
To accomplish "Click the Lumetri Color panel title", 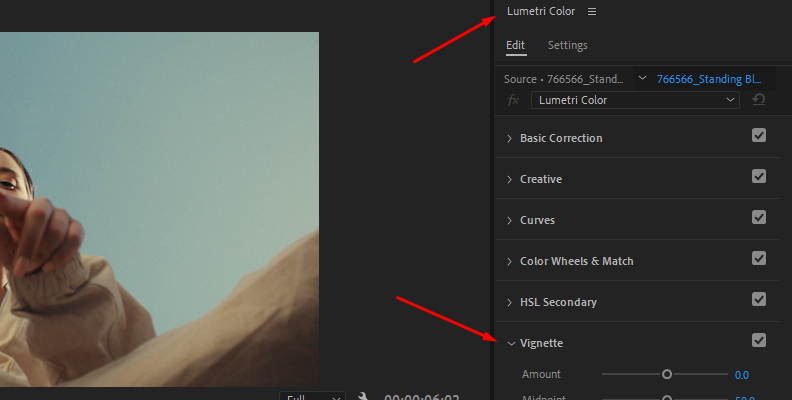I will coord(540,11).
